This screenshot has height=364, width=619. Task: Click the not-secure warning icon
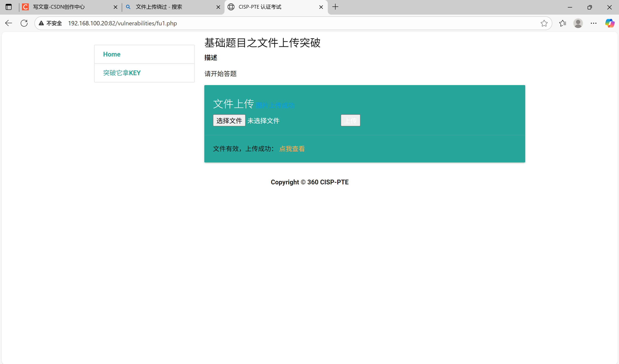42,23
